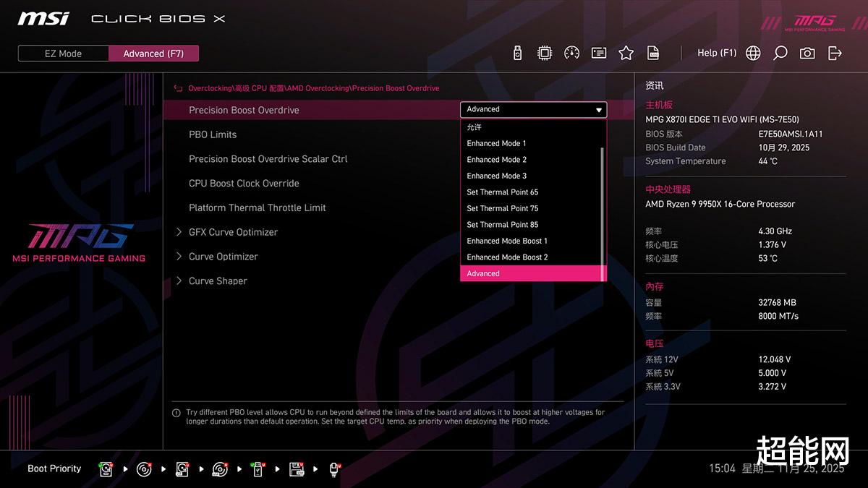Image resolution: width=868 pixels, height=488 pixels.
Task: Open the language globe icon
Action: pos(753,53)
